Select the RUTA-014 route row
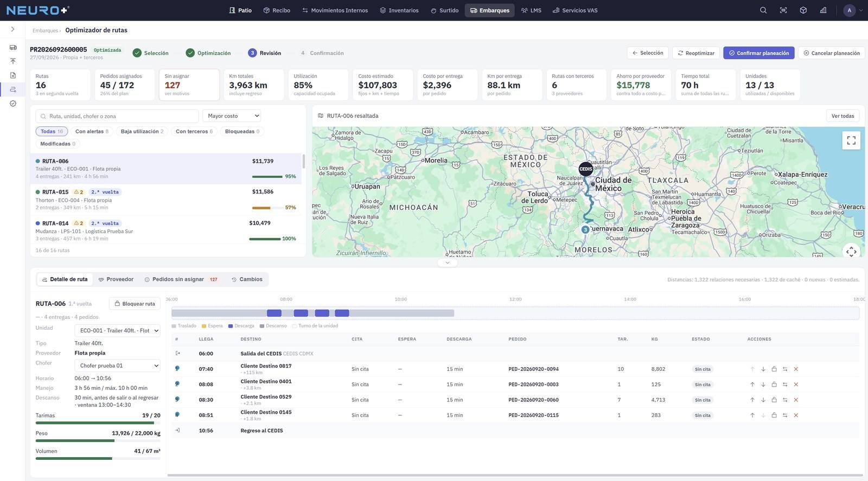This screenshot has height=481, width=868. [x=166, y=230]
